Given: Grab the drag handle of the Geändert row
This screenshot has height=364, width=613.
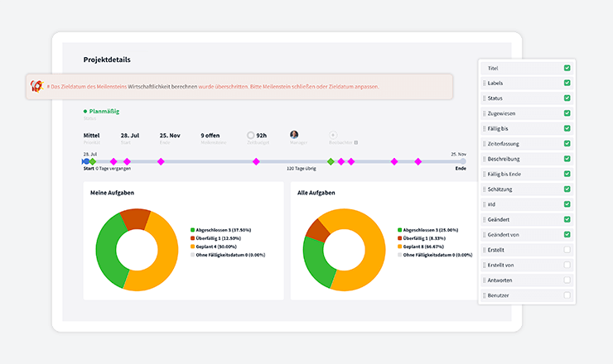Looking at the screenshot, I should tap(484, 219).
